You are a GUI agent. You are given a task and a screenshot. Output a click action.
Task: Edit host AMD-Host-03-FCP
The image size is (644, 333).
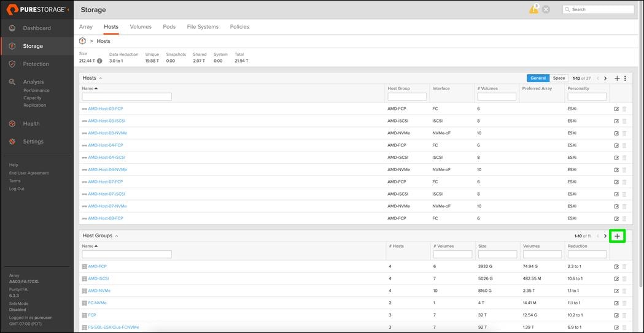tap(616, 109)
